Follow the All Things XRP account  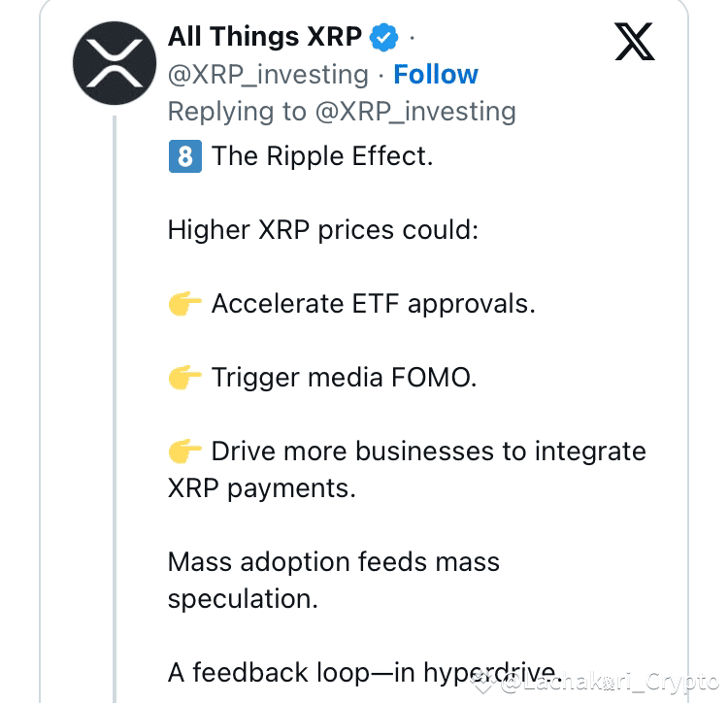pos(436,75)
